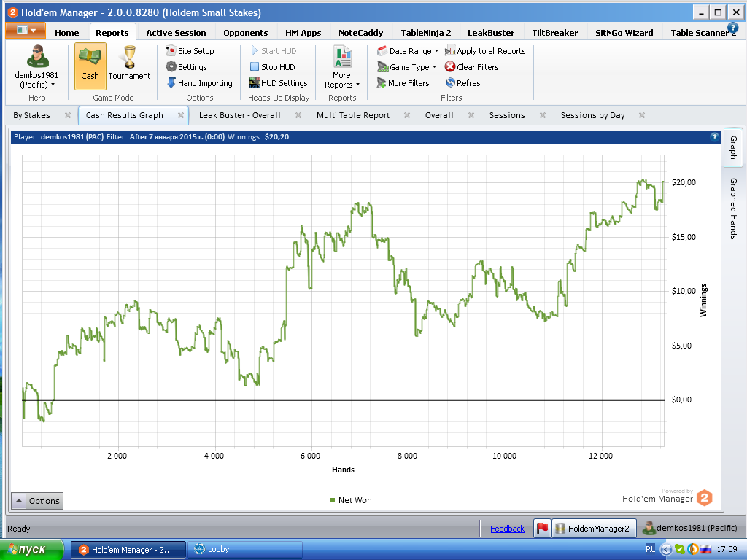This screenshot has height=560, width=747.
Task: Open More Filters
Action: [x=403, y=83]
